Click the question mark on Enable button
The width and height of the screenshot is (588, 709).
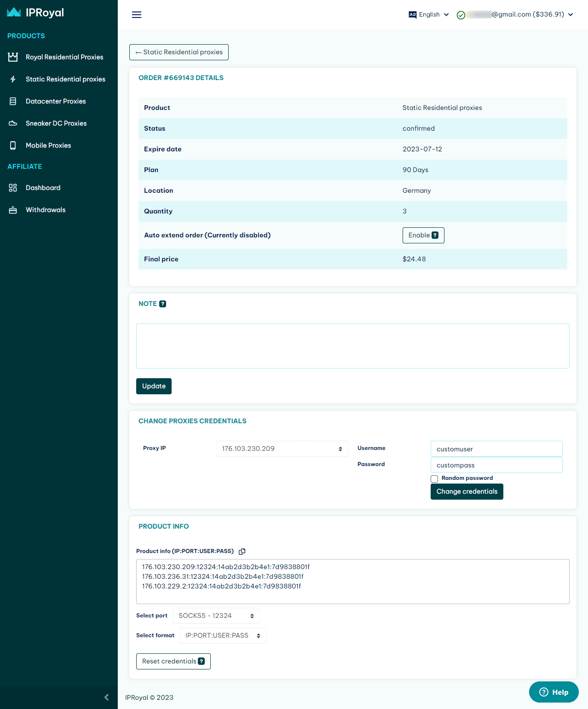[x=435, y=235]
